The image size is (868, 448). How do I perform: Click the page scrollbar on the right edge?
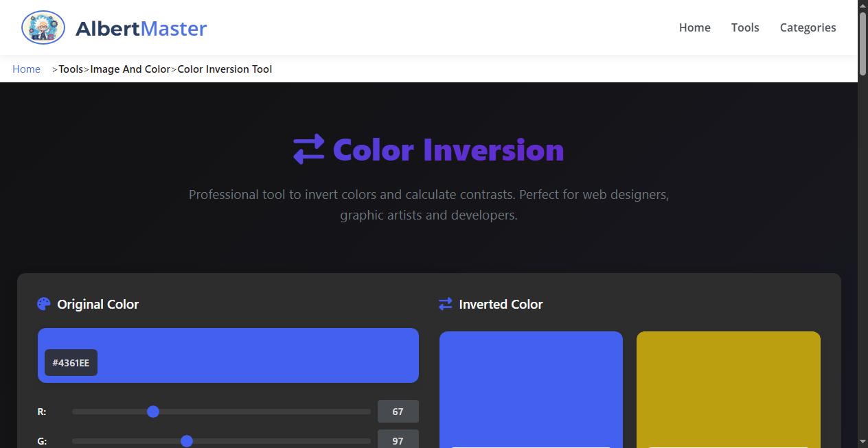863,41
